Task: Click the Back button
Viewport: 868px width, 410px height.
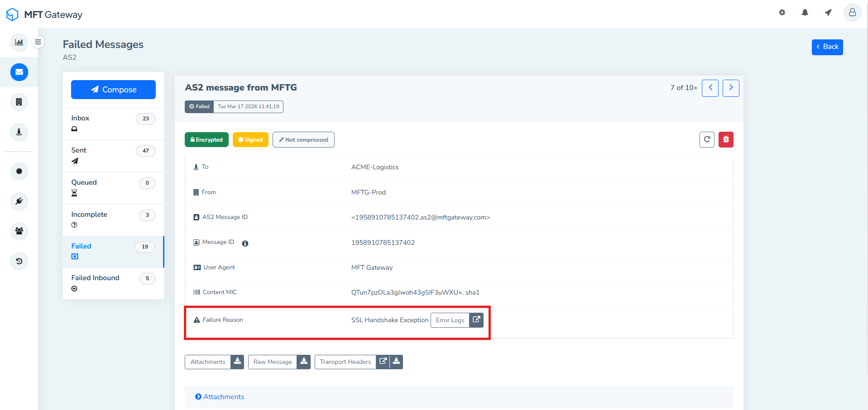Action: [x=827, y=47]
